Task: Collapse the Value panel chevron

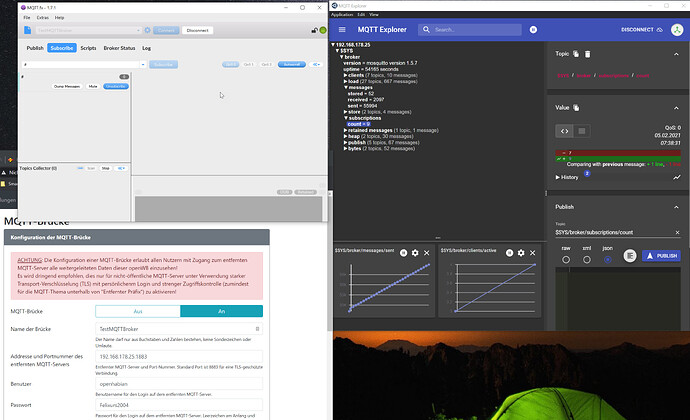Action: (x=676, y=108)
